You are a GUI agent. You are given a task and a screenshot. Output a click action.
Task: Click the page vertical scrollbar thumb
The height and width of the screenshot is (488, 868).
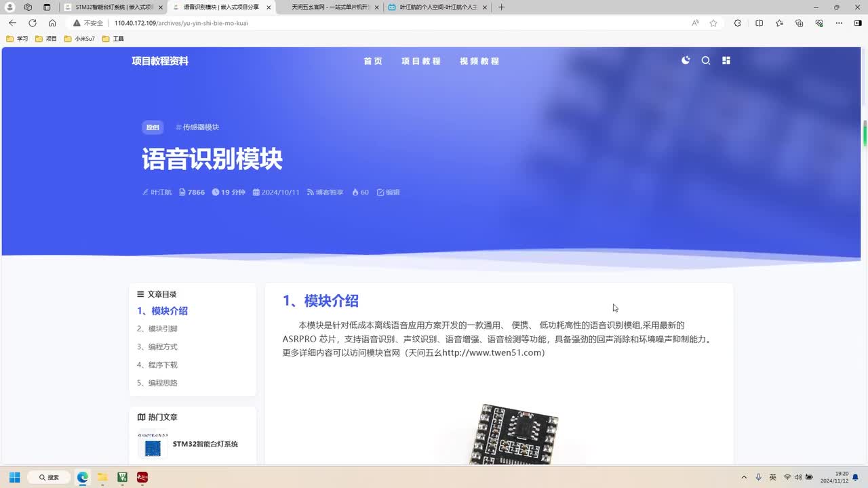tap(865, 134)
